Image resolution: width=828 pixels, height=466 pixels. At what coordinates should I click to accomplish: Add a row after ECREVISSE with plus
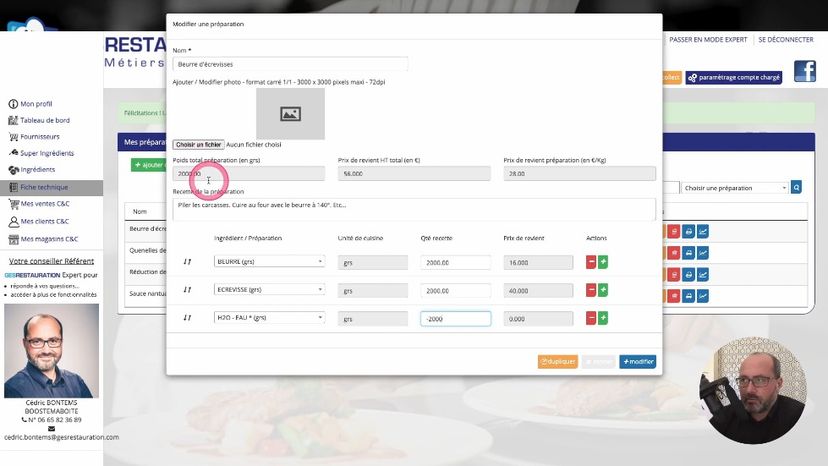(x=603, y=290)
